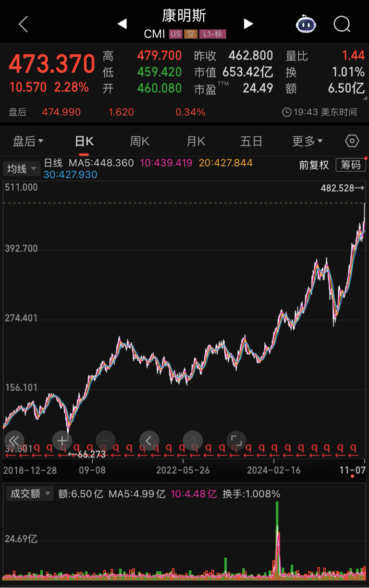Expand the 成交额 indicator dropdown
Screen dimensions: 369x588
click(29, 493)
